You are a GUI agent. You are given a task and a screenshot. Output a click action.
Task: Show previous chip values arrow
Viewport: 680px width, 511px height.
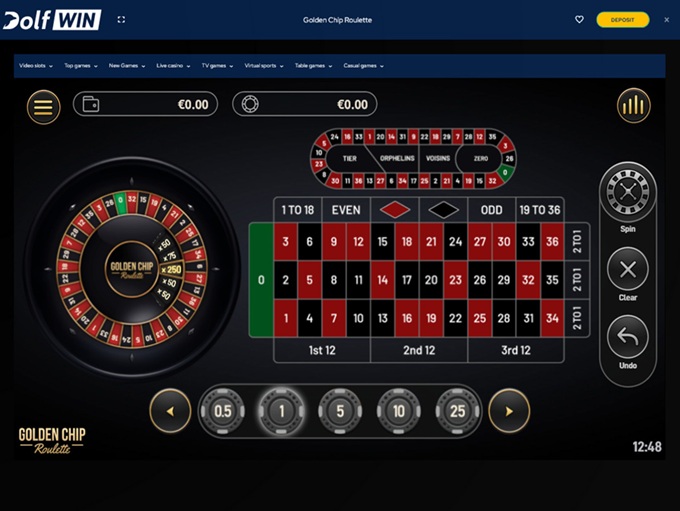click(x=170, y=411)
